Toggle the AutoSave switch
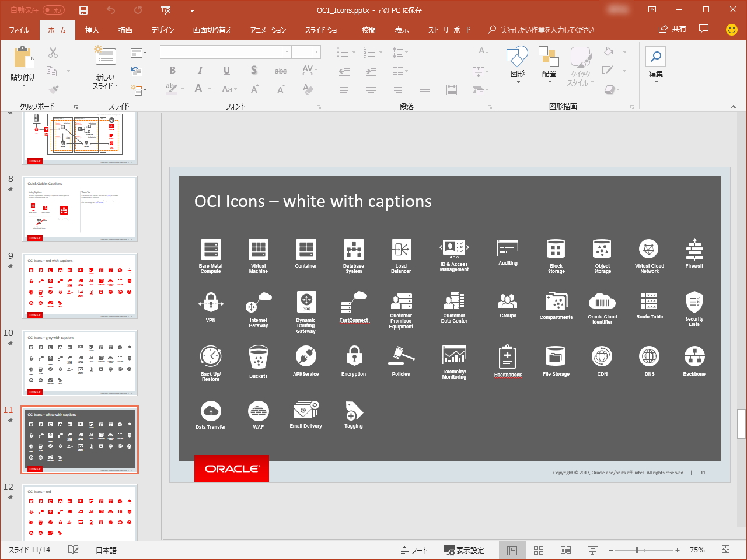This screenshot has width=747, height=560. pos(54,10)
